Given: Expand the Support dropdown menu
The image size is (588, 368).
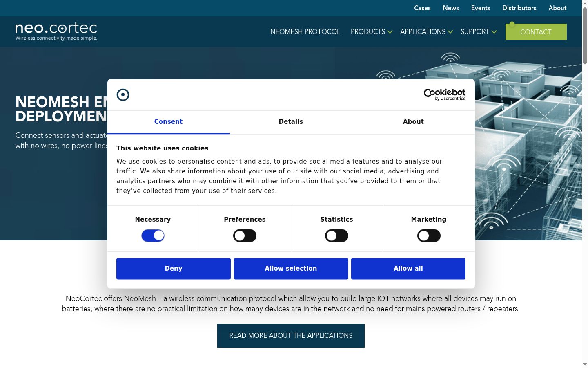Looking at the screenshot, I should (x=479, y=32).
